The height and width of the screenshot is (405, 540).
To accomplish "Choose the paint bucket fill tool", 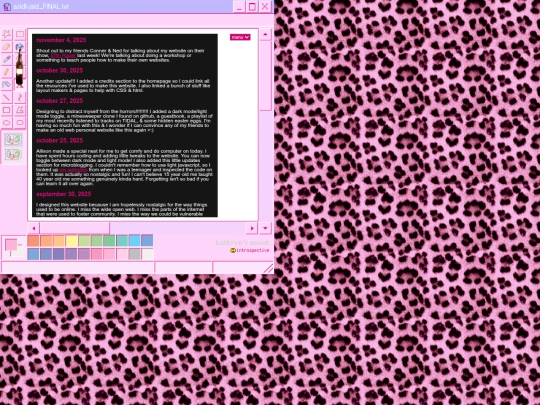I will tap(20, 47).
